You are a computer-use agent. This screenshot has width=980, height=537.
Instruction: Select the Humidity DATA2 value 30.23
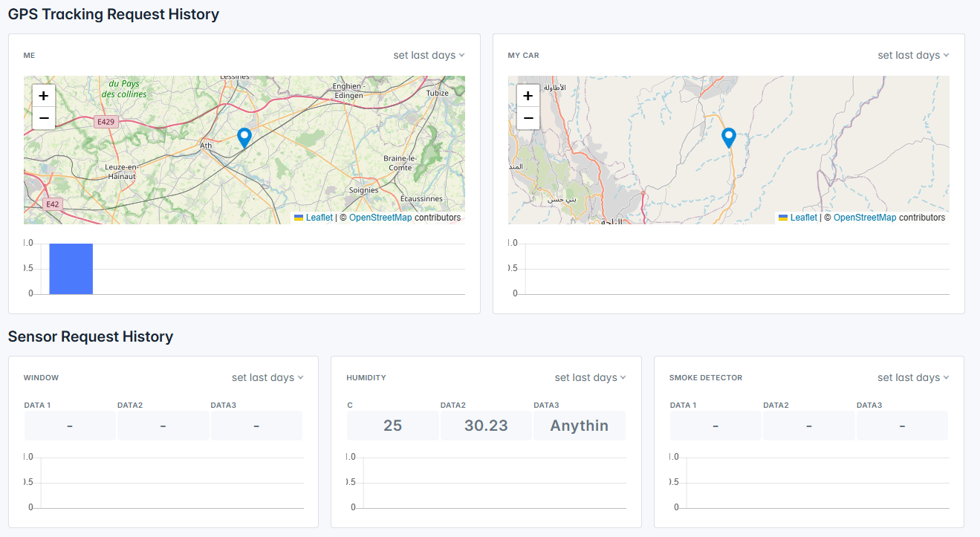[x=486, y=426]
